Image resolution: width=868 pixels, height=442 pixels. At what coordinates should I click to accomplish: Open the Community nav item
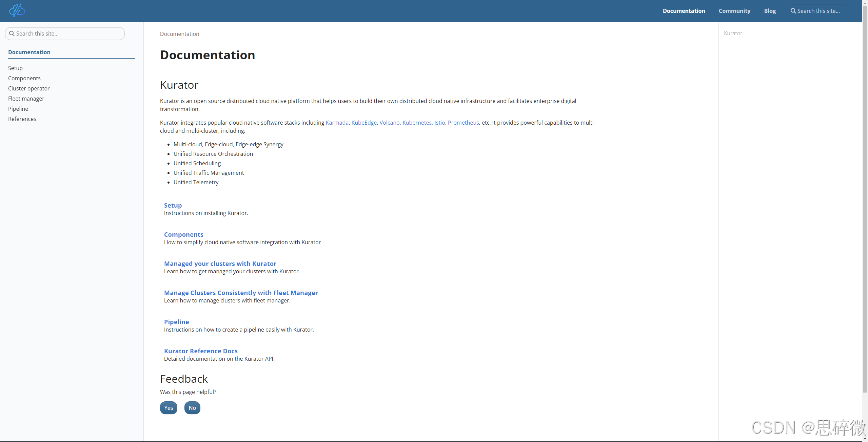coord(734,11)
